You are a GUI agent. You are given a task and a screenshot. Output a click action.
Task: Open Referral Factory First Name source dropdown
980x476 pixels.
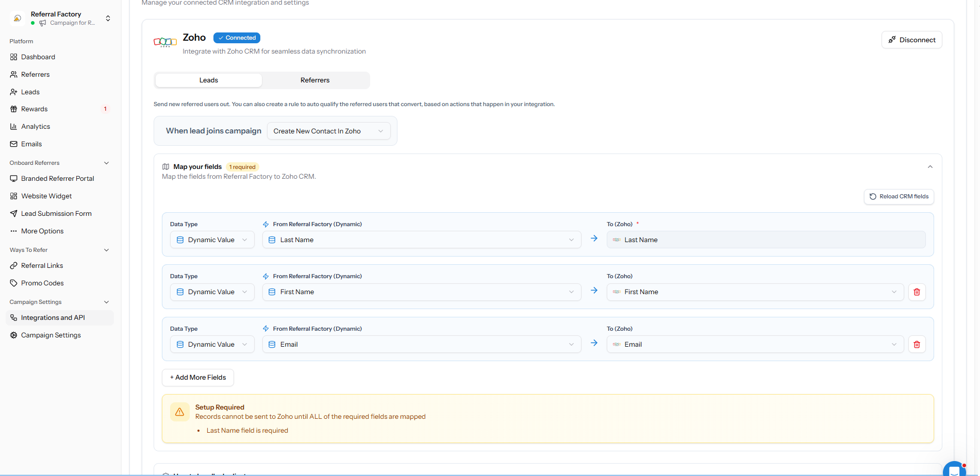point(422,292)
